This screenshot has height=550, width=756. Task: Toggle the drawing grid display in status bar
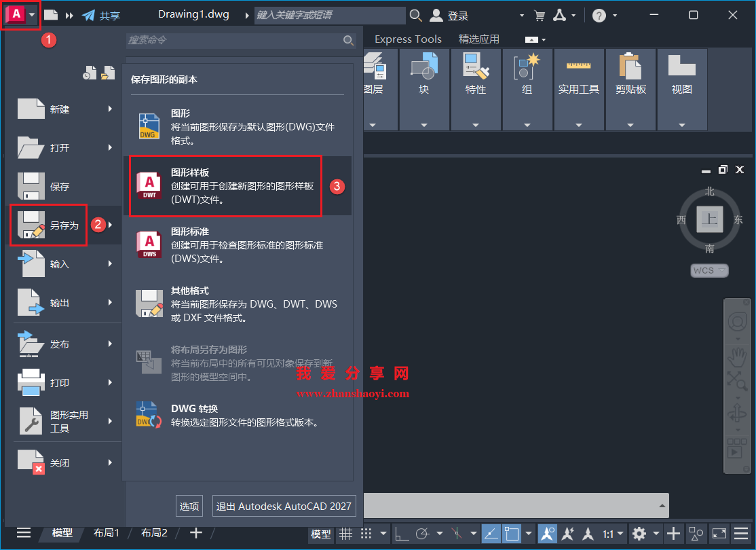tap(345, 534)
